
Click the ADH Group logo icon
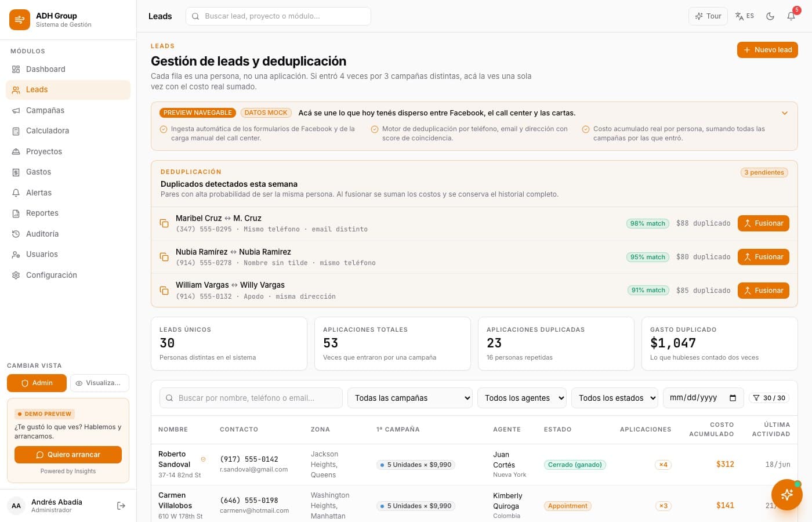click(x=20, y=20)
